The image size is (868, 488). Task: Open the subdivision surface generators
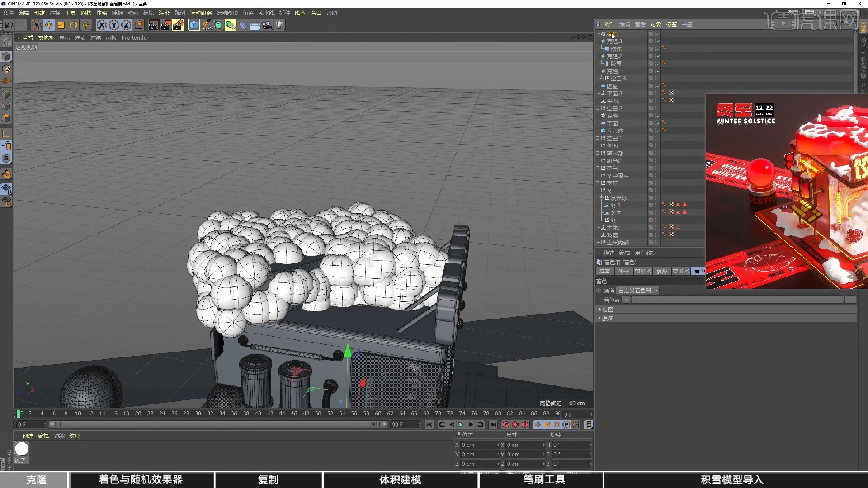(x=218, y=25)
